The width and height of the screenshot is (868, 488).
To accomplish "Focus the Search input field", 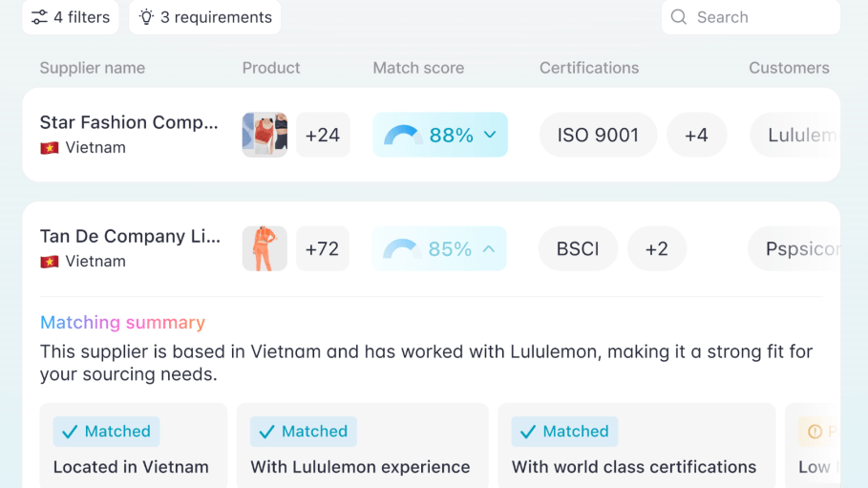I will [751, 17].
